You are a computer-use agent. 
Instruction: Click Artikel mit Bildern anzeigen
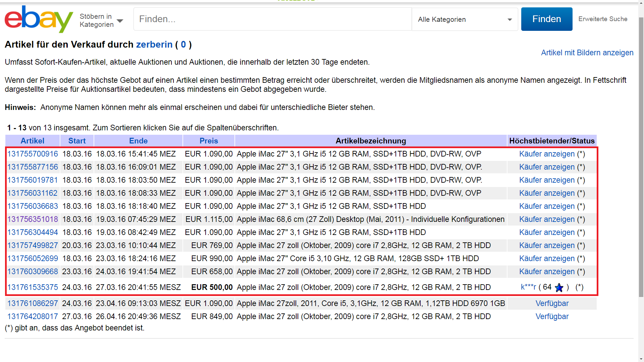point(587,53)
